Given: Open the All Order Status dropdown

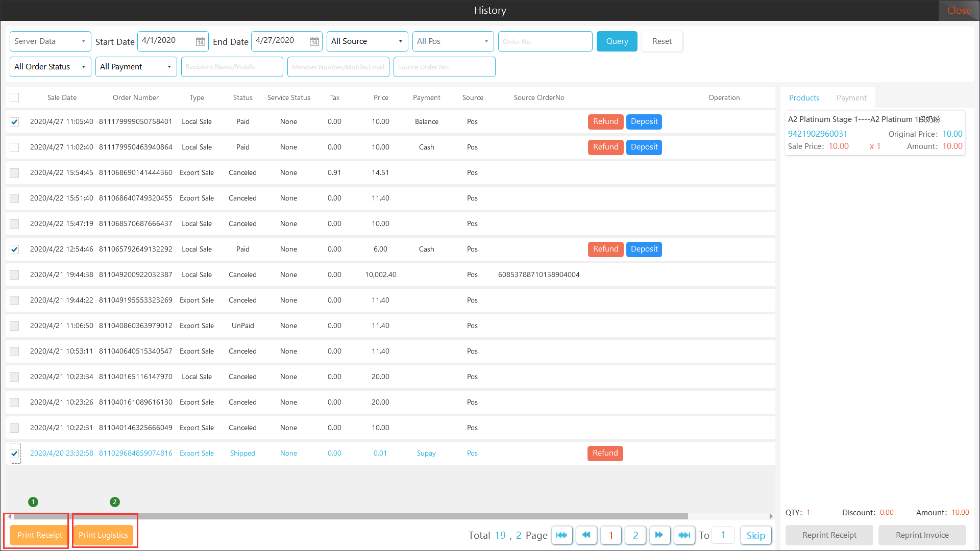Looking at the screenshot, I should pos(50,67).
